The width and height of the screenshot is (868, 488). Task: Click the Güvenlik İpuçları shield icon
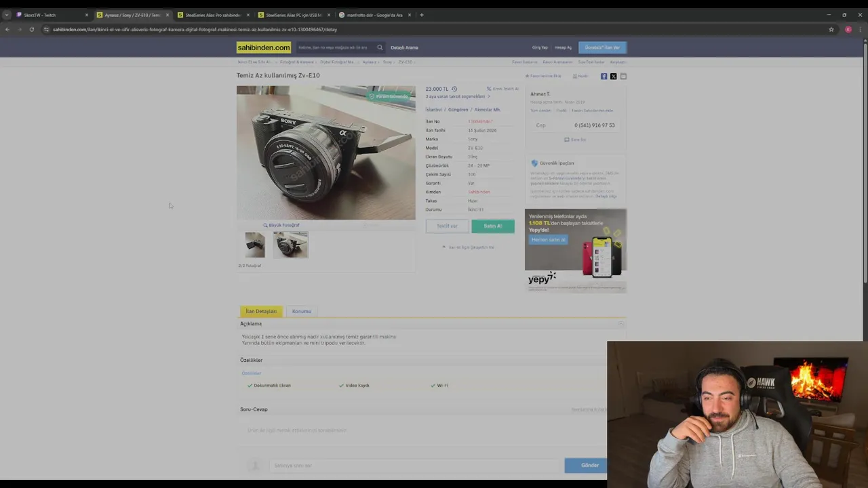click(534, 163)
